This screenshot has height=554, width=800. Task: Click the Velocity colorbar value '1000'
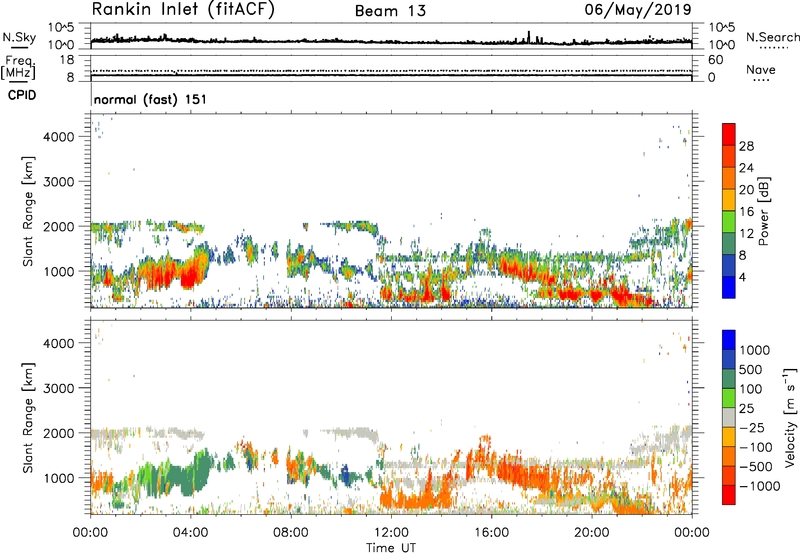click(755, 350)
